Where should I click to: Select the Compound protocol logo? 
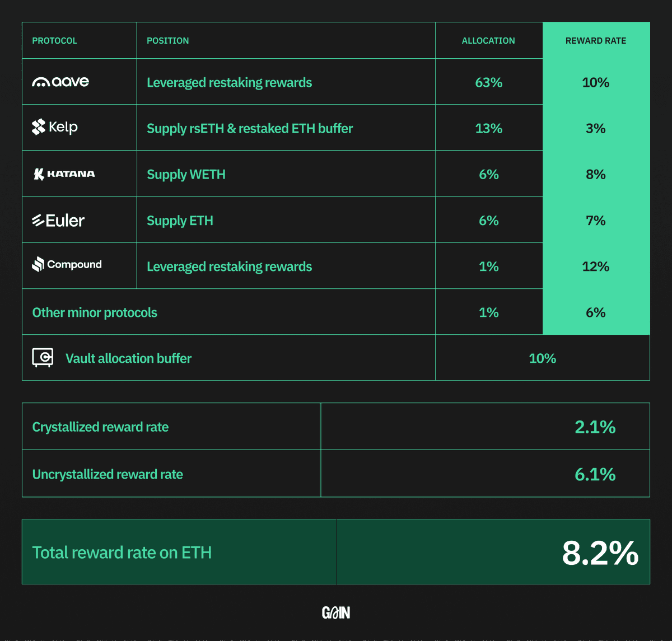click(67, 264)
